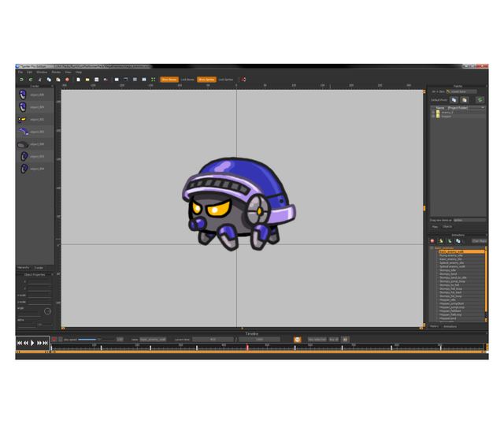Click the Save As icon next to Save
504x424 pixels.
106,80
